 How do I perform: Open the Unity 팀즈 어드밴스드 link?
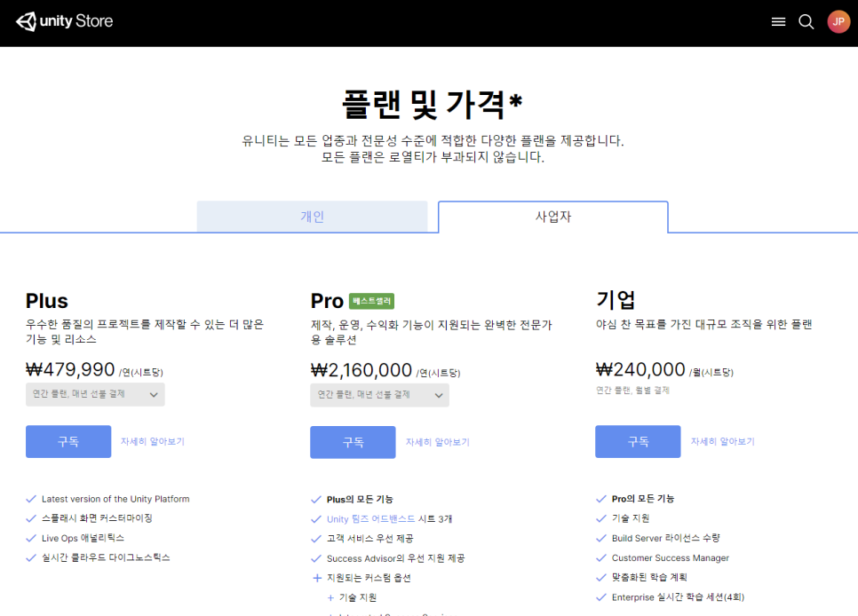[371, 519]
